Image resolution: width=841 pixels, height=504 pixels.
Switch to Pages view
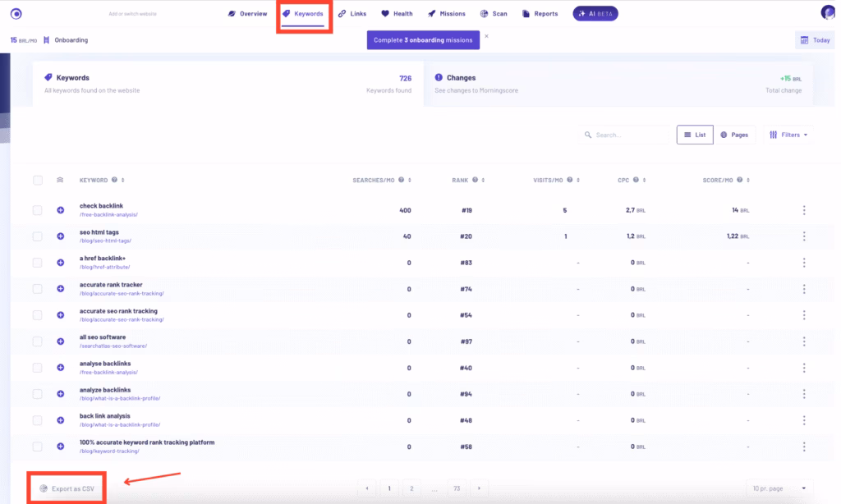coord(735,135)
